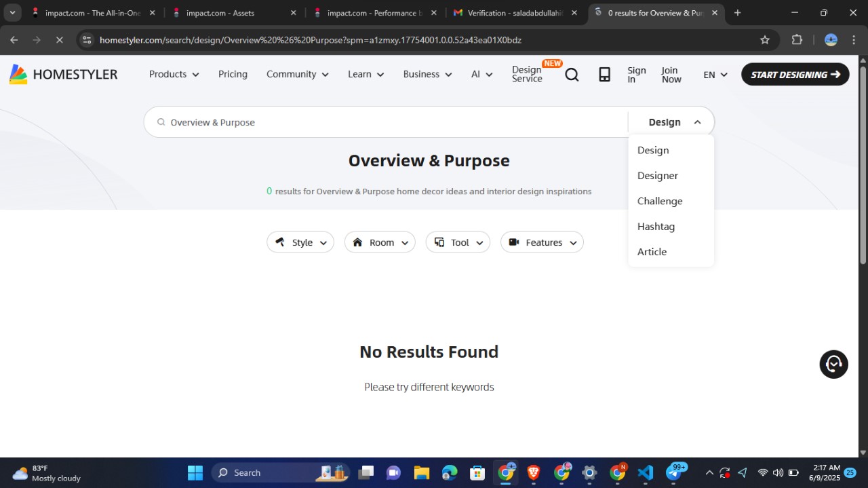Click the Join Now link
The width and height of the screenshot is (868, 488).
pos(671,75)
